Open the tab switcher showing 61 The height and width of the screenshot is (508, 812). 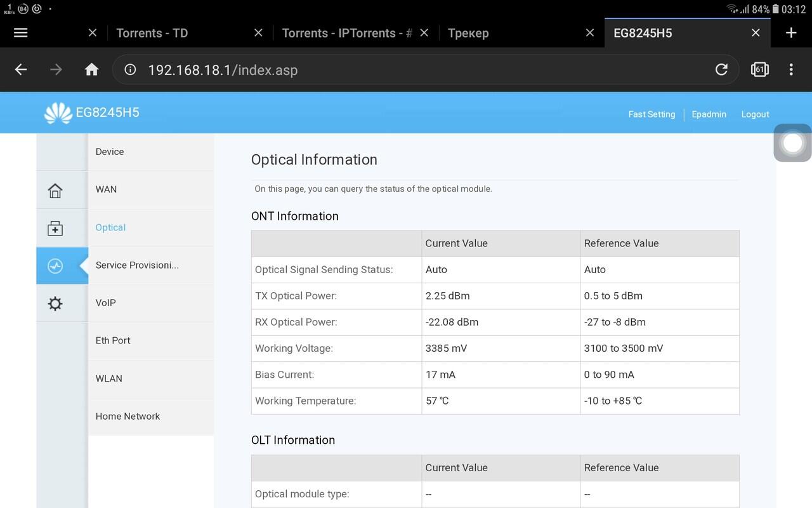point(759,70)
